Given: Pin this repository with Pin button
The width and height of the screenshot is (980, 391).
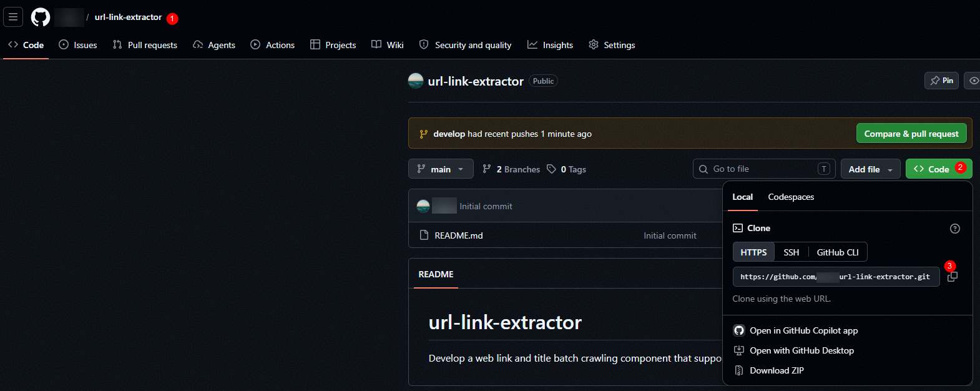Looking at the screenshot, I should (x=941, y=81).
